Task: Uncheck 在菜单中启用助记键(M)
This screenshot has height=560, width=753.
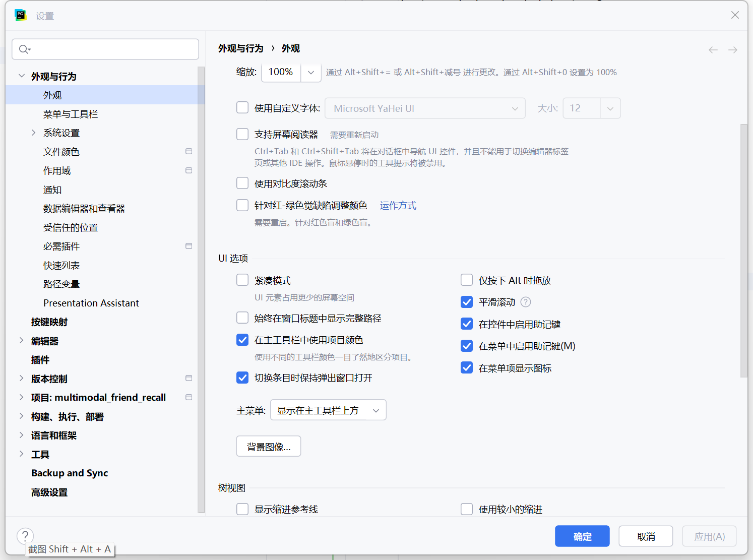Action: click(467, 346)
